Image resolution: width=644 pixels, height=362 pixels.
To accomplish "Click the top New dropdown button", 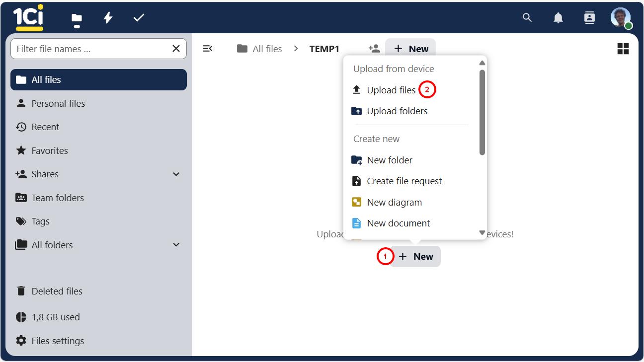I will point(410,49).
